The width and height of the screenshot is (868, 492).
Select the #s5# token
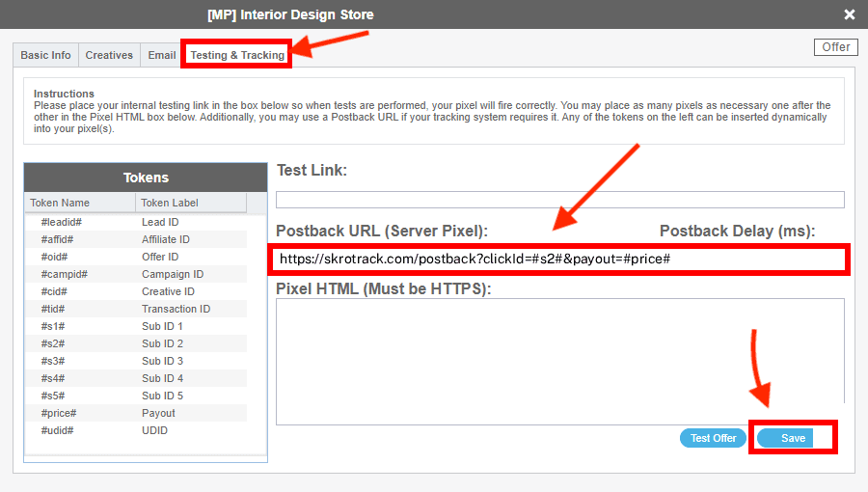53,396
